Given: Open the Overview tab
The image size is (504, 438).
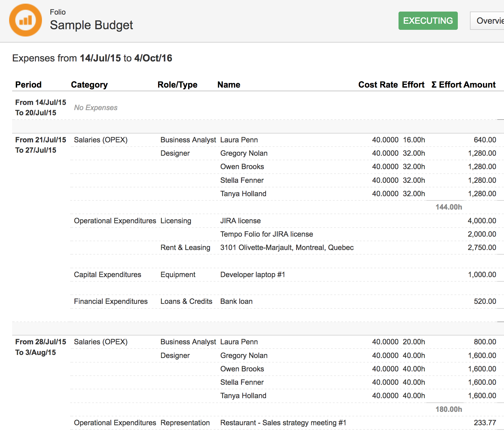Looking at the screenshot, I should click(x=490, y=21).
